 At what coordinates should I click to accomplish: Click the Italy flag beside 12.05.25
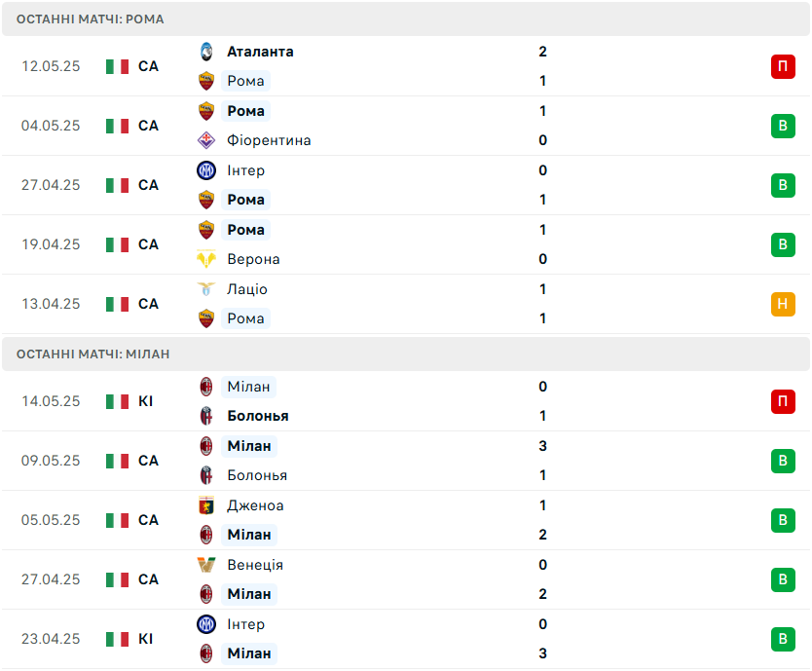[117, 66]
